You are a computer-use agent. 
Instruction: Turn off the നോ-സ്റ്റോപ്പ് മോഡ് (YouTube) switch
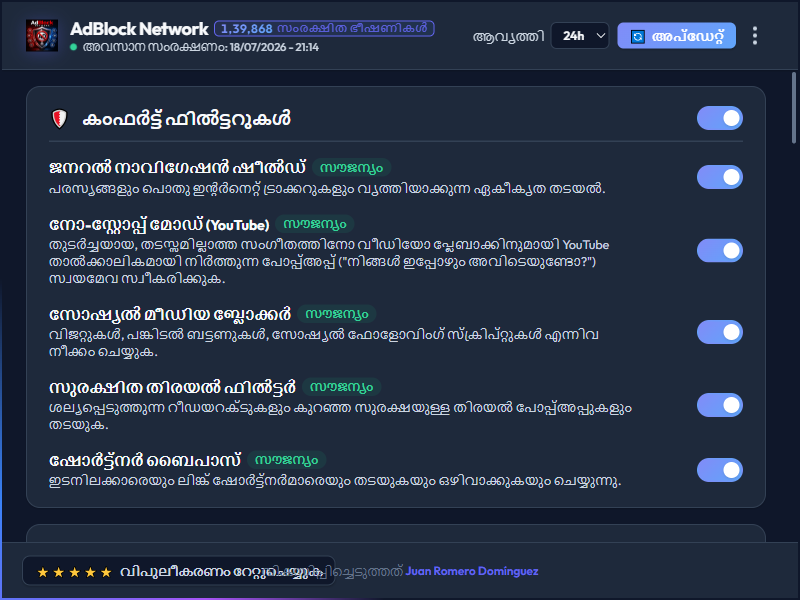click(719, 251)
